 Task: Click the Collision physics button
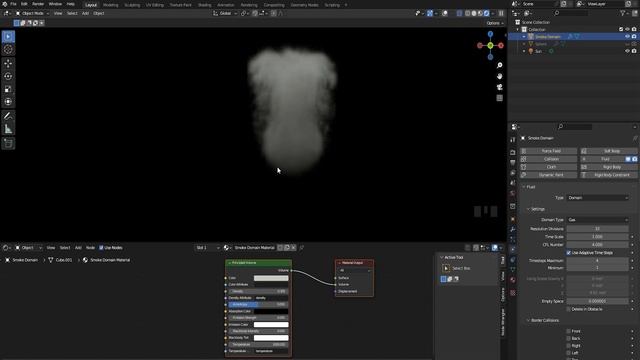549,159
